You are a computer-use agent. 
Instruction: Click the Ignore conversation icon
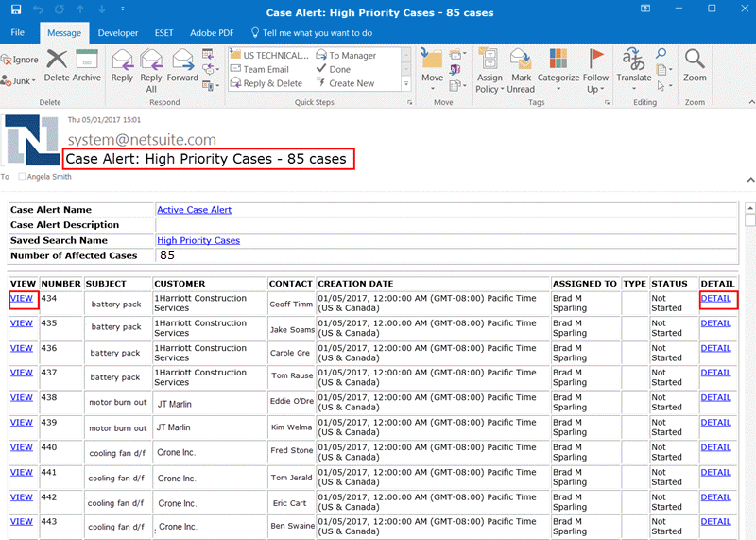[x=20, y=60]
